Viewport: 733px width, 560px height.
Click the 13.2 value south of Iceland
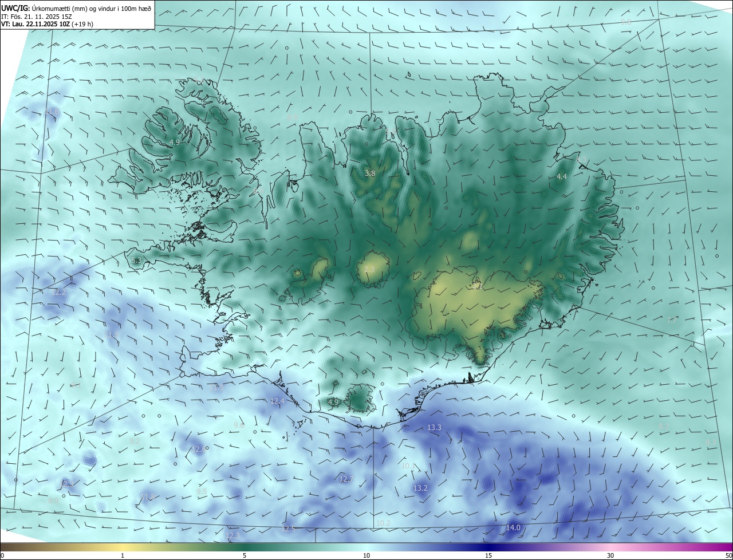point(420,488)
